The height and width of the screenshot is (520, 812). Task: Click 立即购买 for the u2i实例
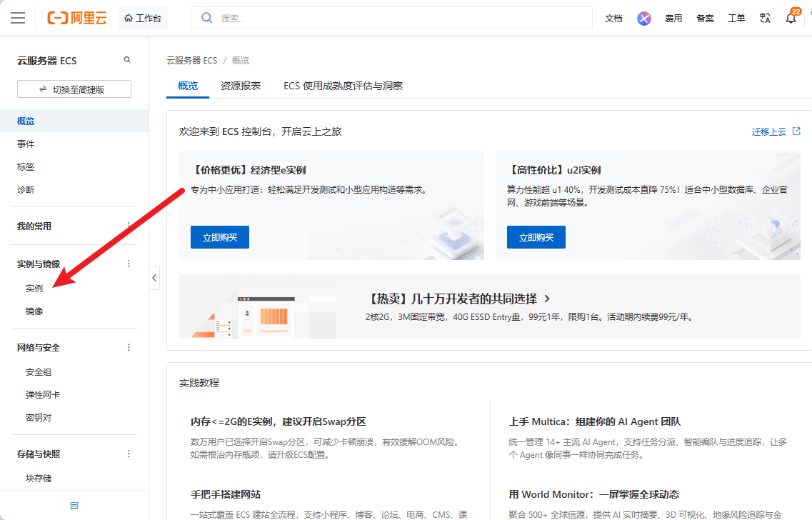point(536,237)
